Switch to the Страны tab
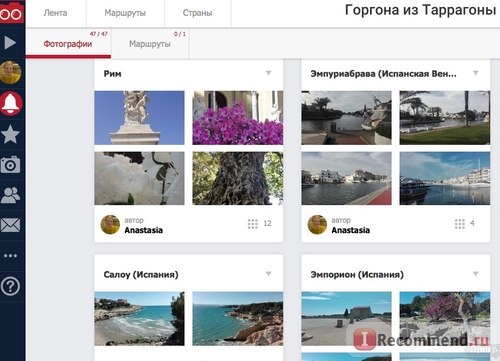 coord(197,13)
